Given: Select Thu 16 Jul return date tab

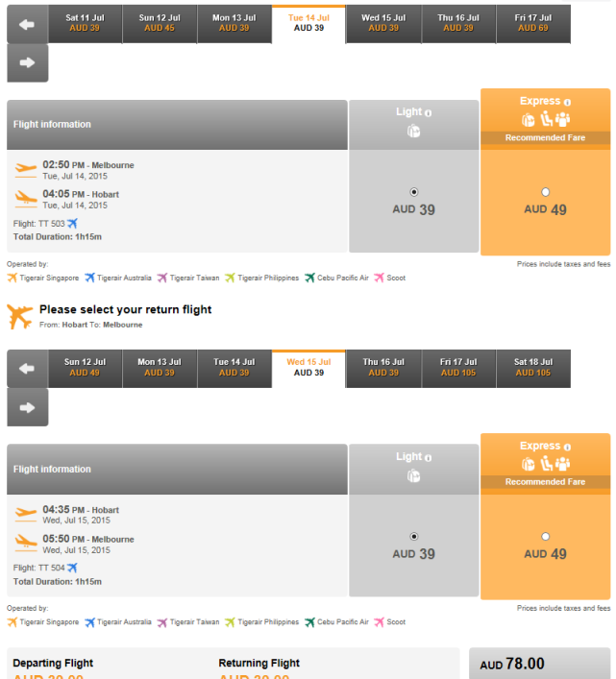Looking at the screenshot, I should click(383, 369).
